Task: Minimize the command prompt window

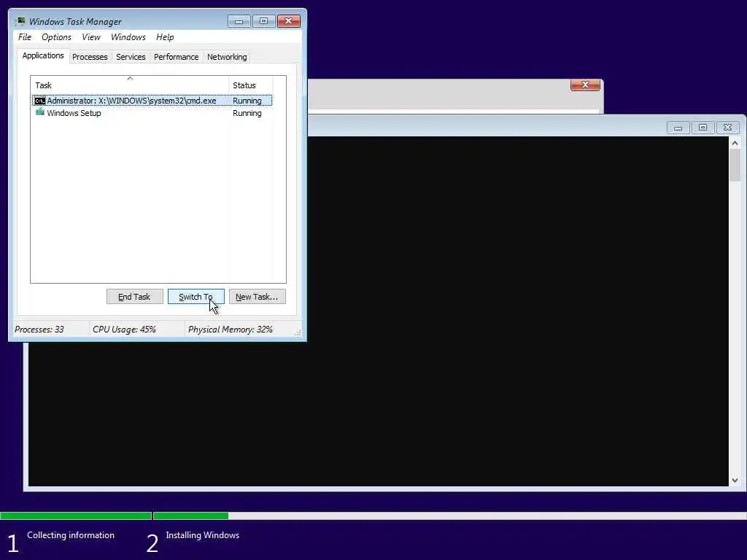Action: (x=678, y=128)
